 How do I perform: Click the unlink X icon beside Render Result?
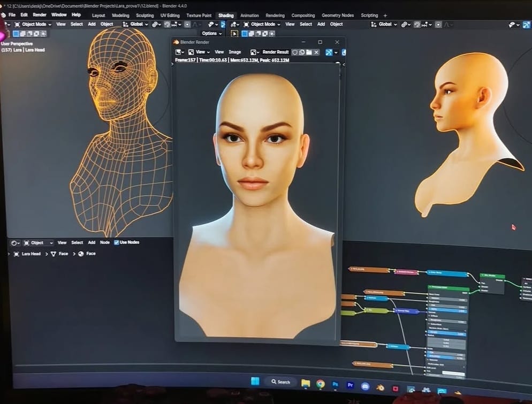(316, 52)
